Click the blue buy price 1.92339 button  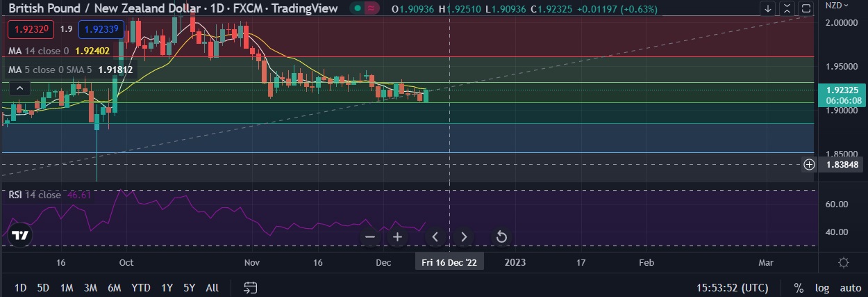coord(101,30)
